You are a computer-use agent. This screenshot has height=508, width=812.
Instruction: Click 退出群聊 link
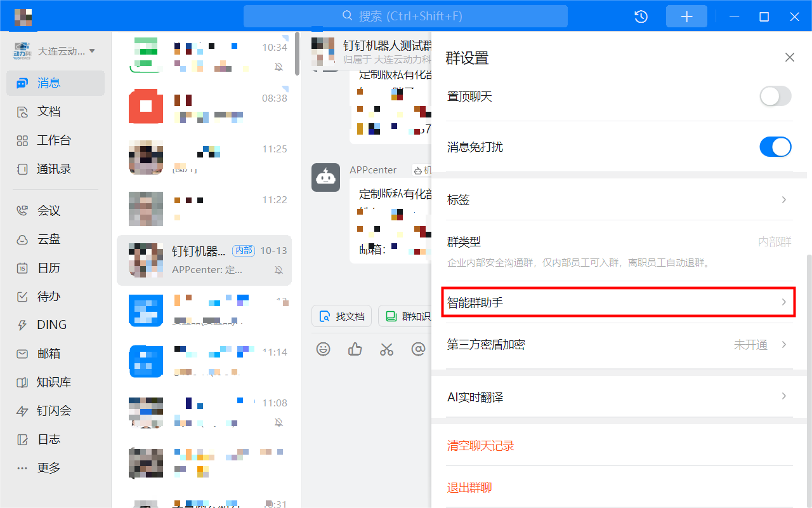coord(469,488)
